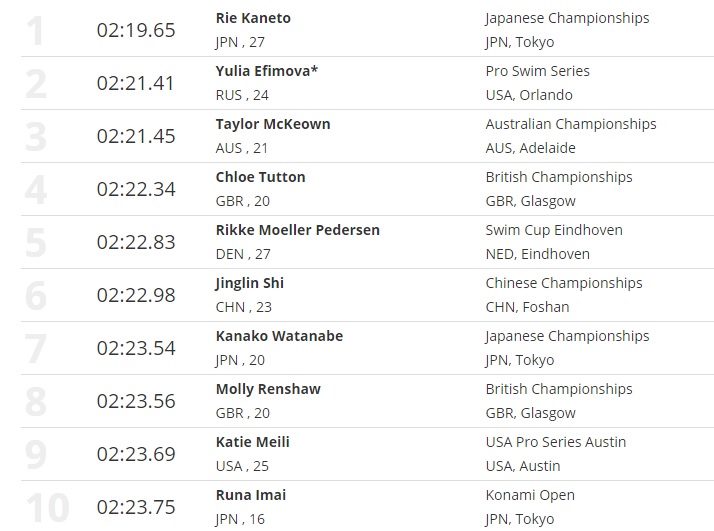Select Kanako Watanabe's name
The image size is (714, 531).
click(x=279, y=336)
